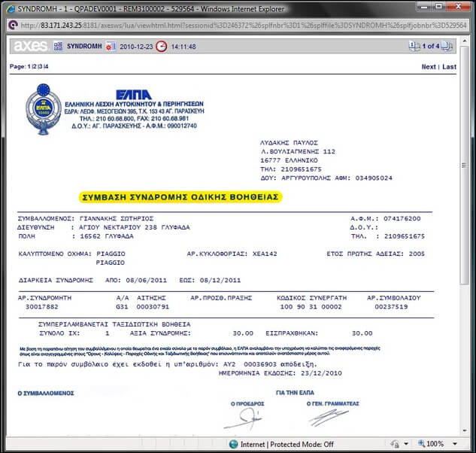Go to page 3 link
The height and width of the screenshot is (453, 476).
click(x=41, y=66)
